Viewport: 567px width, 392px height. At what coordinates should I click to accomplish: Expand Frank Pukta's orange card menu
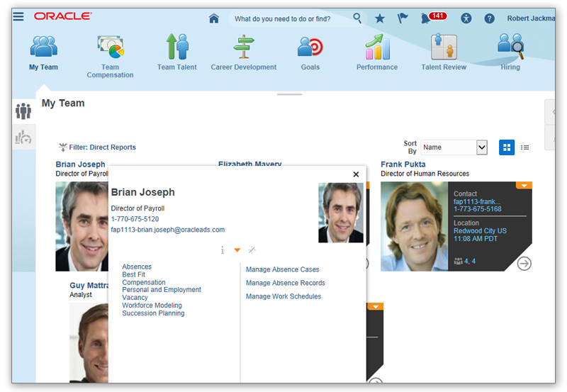pos(524,185)
